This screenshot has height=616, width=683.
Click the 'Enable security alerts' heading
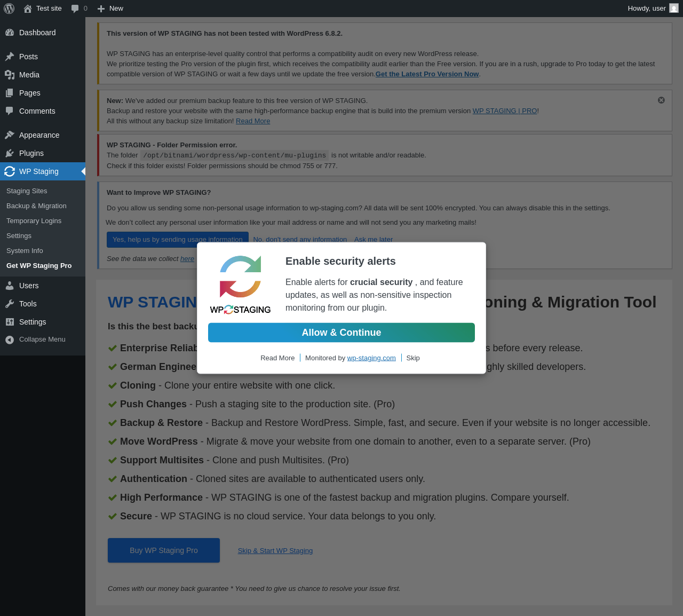(x=340, y=261)
